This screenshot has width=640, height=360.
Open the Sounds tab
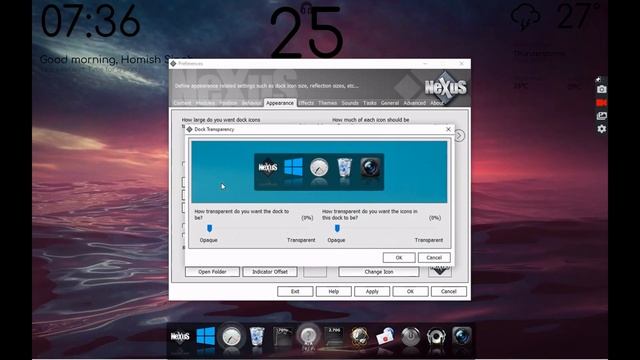350,103
